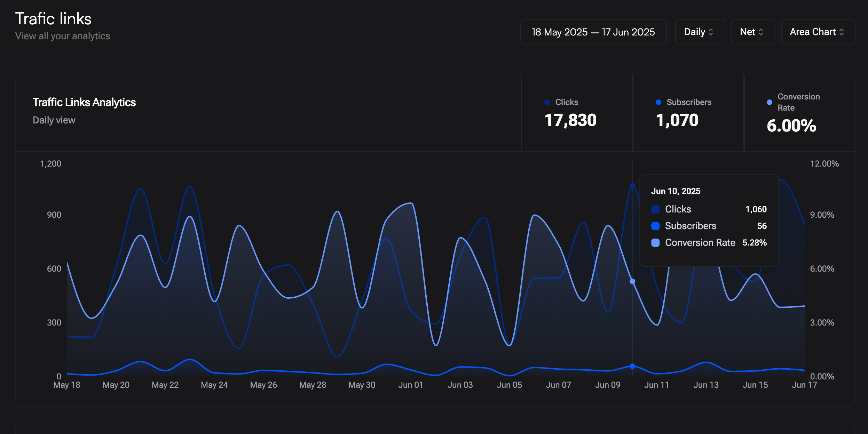Open the Net filter dropdown

click(x=753, y=32)
